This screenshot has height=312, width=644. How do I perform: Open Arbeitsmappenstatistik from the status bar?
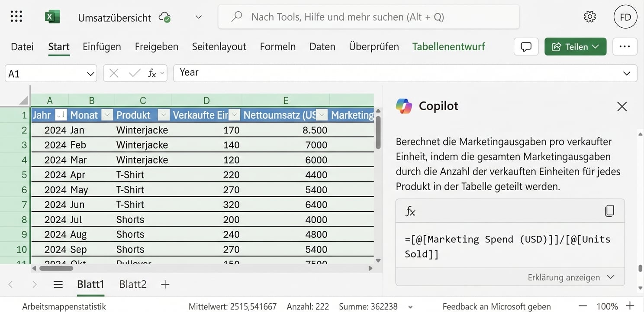click(64, 306)
